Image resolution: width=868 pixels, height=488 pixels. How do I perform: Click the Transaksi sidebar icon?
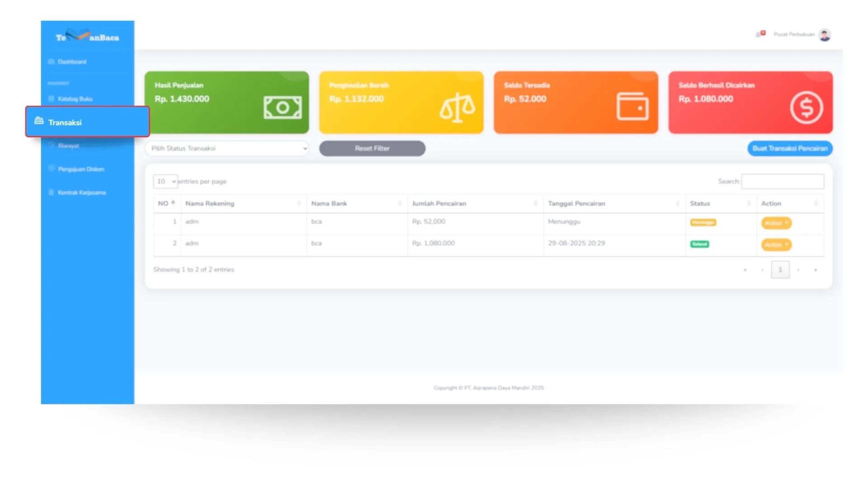39,121
